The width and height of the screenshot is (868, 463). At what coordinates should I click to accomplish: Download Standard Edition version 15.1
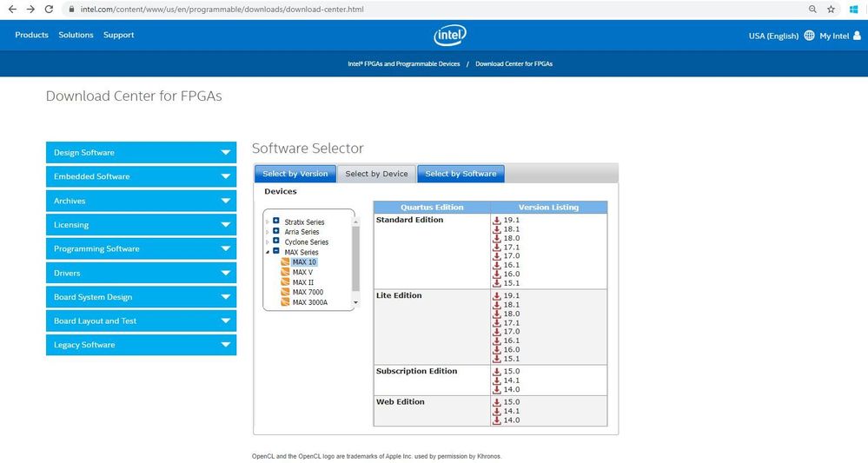tap(506, 283)
